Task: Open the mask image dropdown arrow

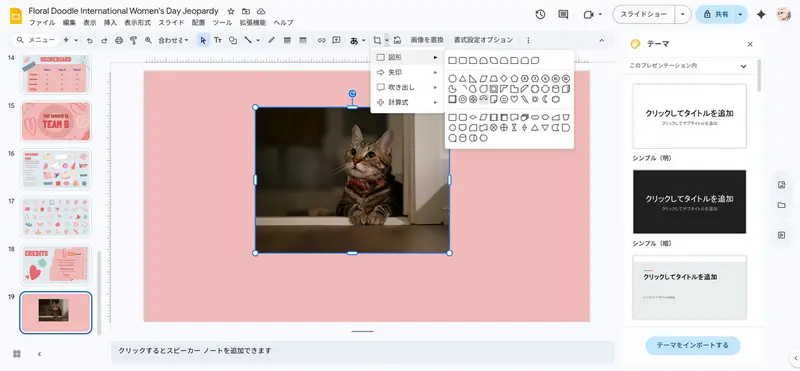Action: tap(387, 40)
